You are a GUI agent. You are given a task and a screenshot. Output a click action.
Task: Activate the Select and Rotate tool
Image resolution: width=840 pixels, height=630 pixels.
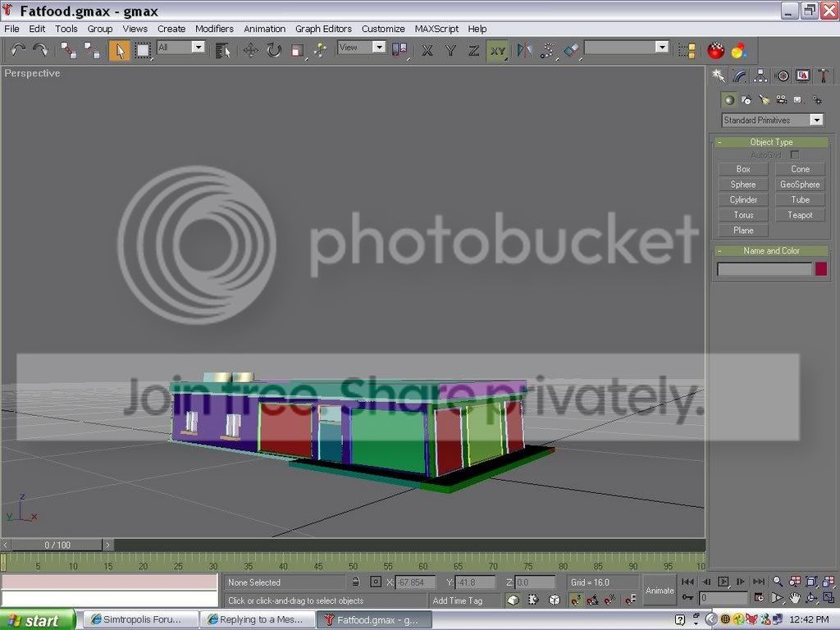[x=274, y=50]
